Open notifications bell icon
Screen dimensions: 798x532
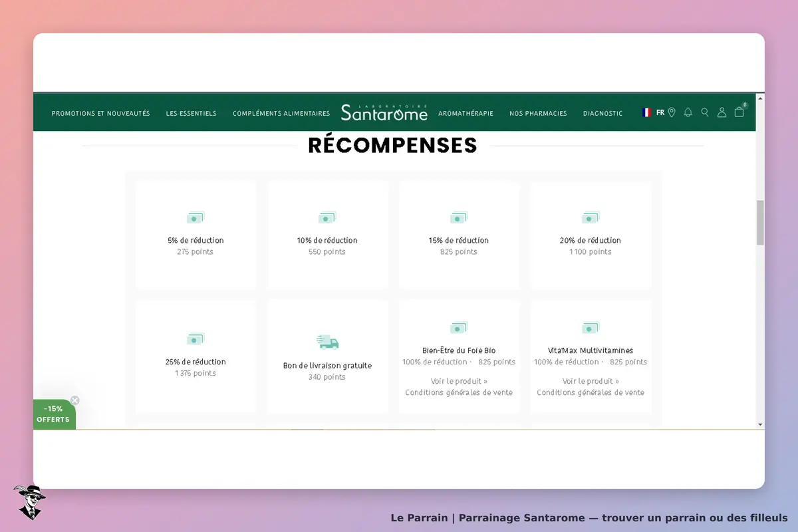tap(688, 112)
